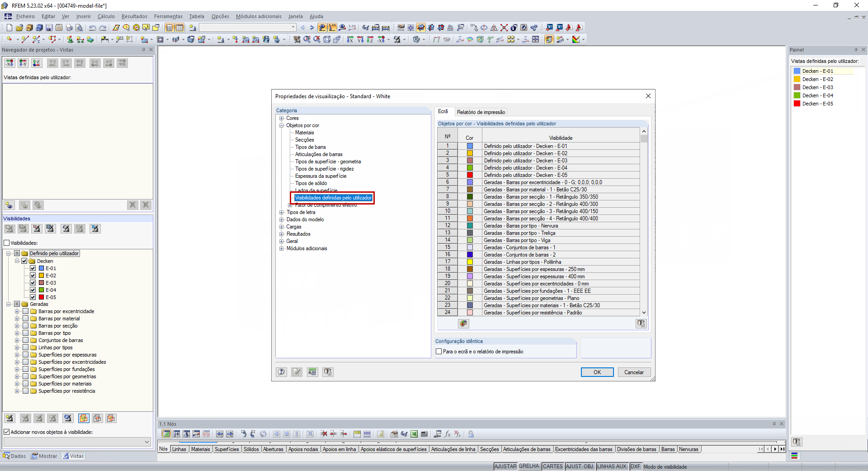The height and width of the screenshot is (471, 868).
Task: Toggle the CARTES status bar button
Action: coord(553,466)
